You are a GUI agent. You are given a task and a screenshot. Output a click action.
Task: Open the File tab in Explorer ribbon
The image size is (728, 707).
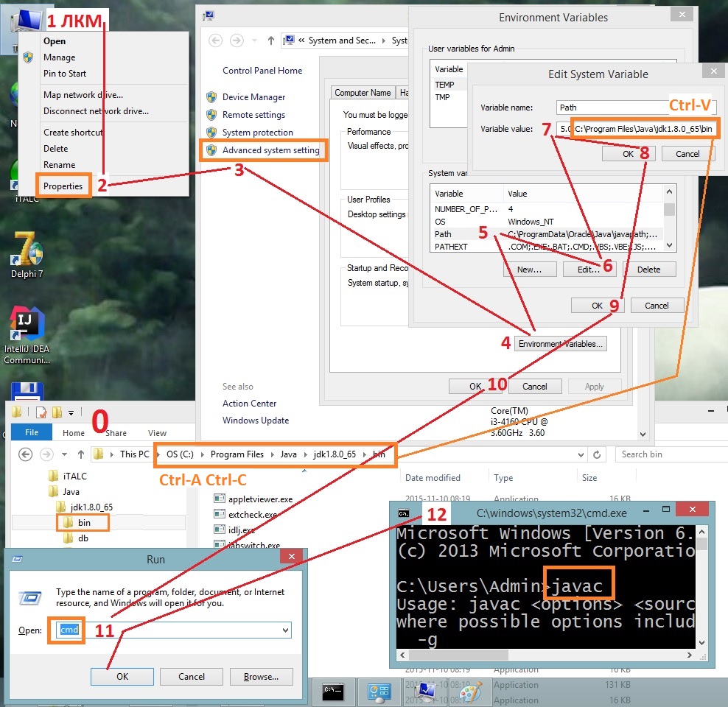pyautogui.click(x=32, y=432)
